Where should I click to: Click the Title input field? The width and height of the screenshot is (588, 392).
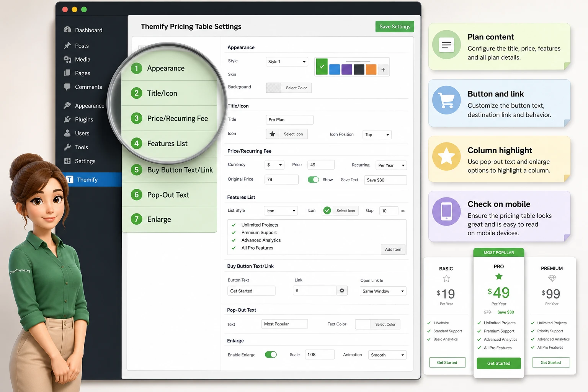coord(289,120)
